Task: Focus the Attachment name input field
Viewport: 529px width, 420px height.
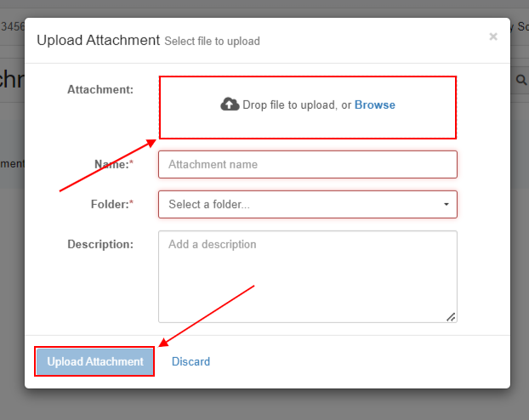Action: (x=307, y=164)
